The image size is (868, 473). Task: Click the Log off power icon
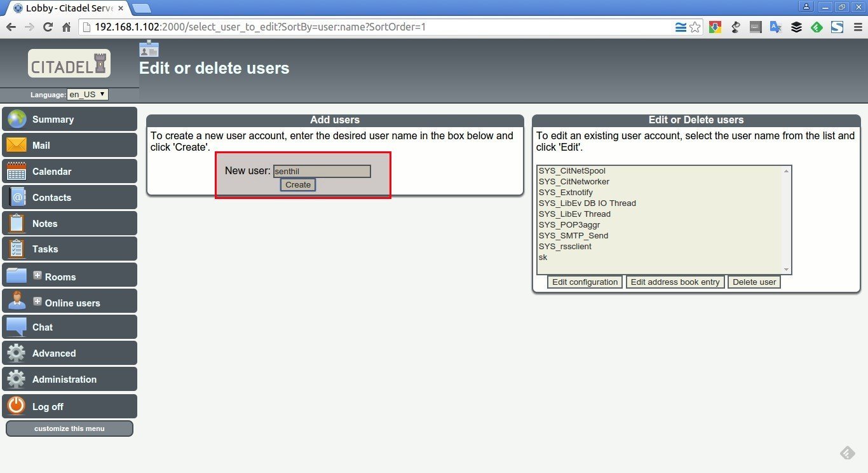[17, 406]
